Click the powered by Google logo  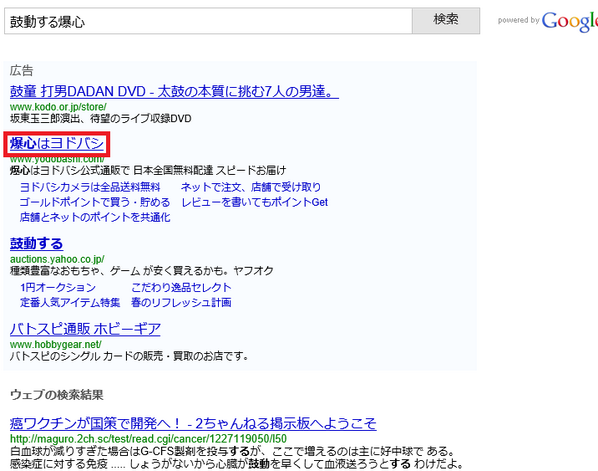(548, 21)
